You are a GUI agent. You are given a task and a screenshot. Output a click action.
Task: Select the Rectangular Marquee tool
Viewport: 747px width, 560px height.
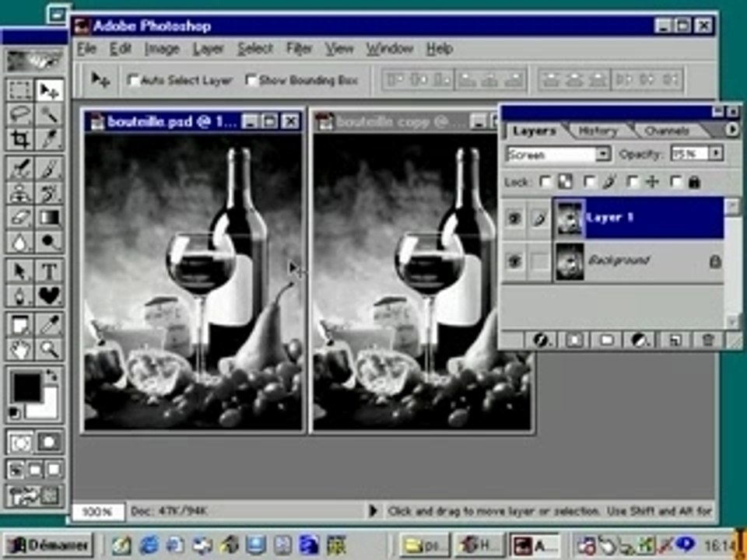coord(20,90)
